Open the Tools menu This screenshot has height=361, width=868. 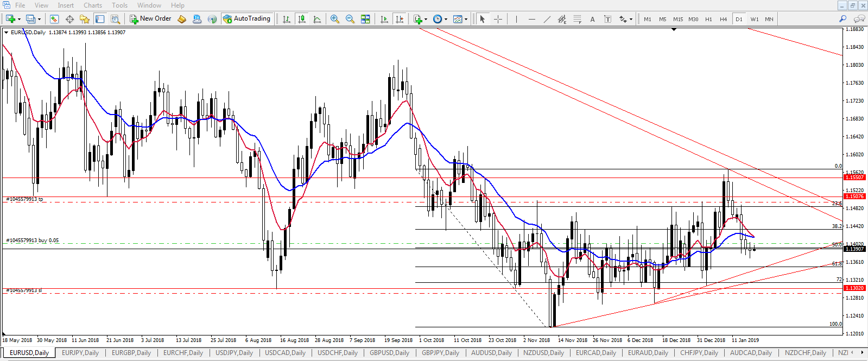coord(119,5)
